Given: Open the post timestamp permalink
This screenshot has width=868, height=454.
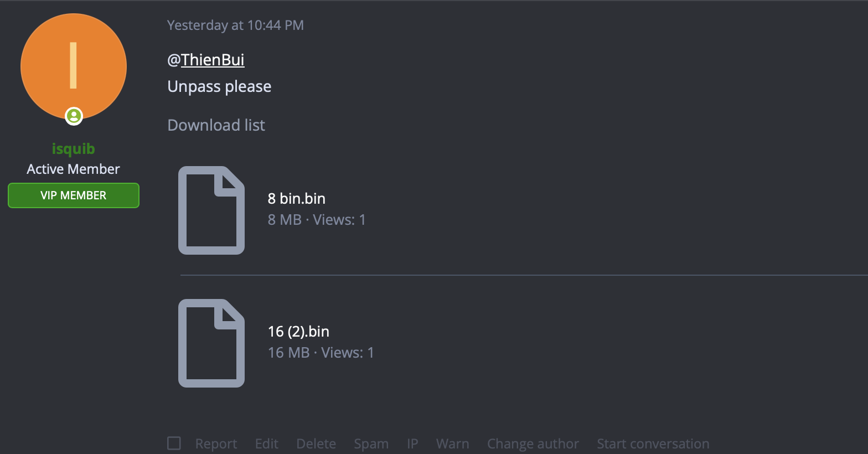Looking at the screenshot, I should pyautogui.click(x=235, y=25).
